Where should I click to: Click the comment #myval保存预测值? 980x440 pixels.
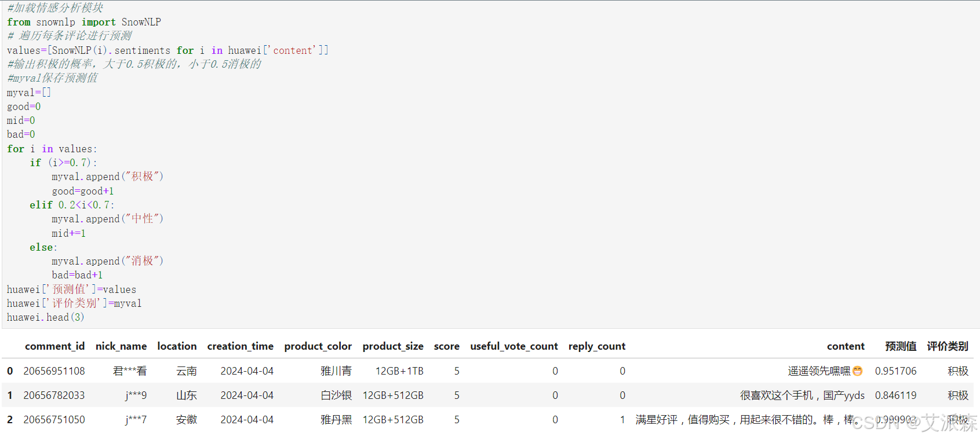[x=52, y=78]
